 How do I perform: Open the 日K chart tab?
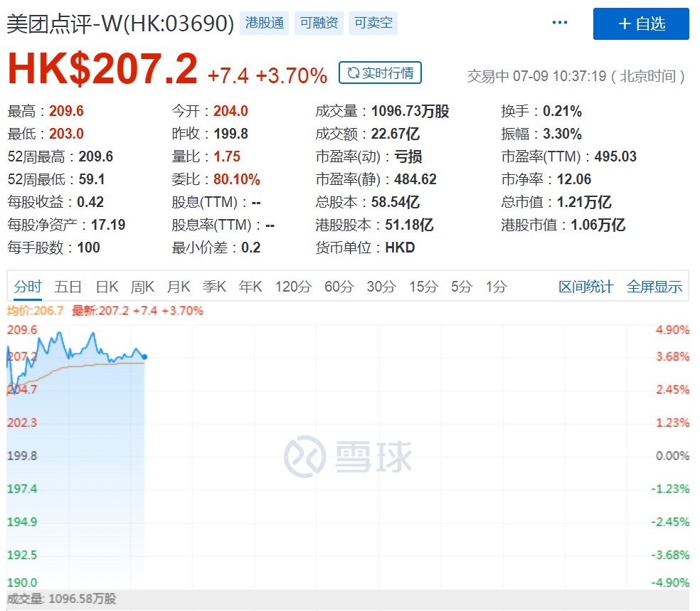coord(107,287)
